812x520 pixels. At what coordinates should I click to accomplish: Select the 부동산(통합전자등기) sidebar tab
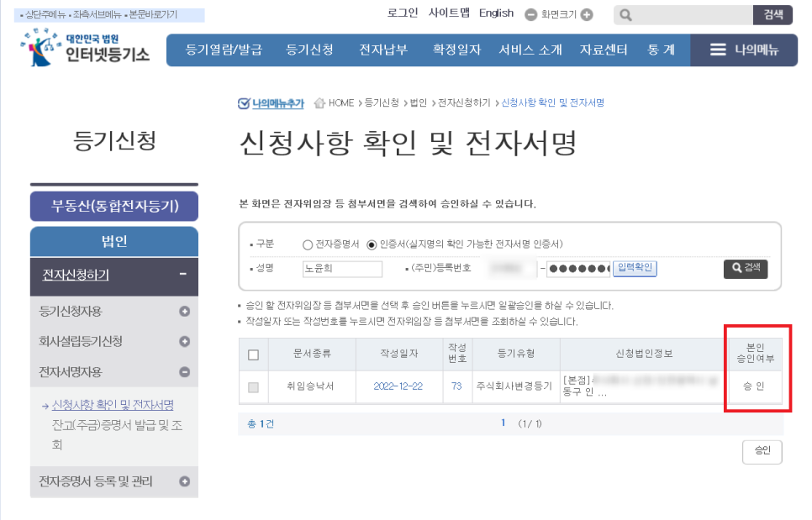[x=114, y=206]
